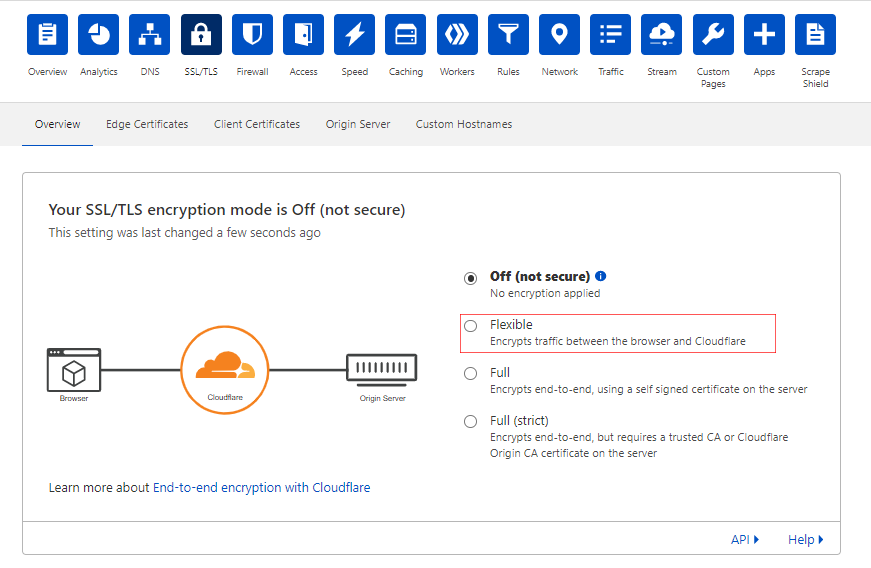Switch to the Origin Server tab

click(358, 125)
